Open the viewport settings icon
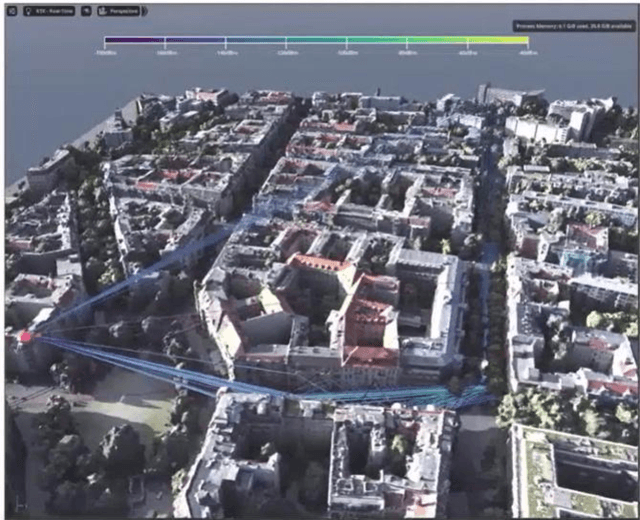Screen dimensions: 640x520 10,11
